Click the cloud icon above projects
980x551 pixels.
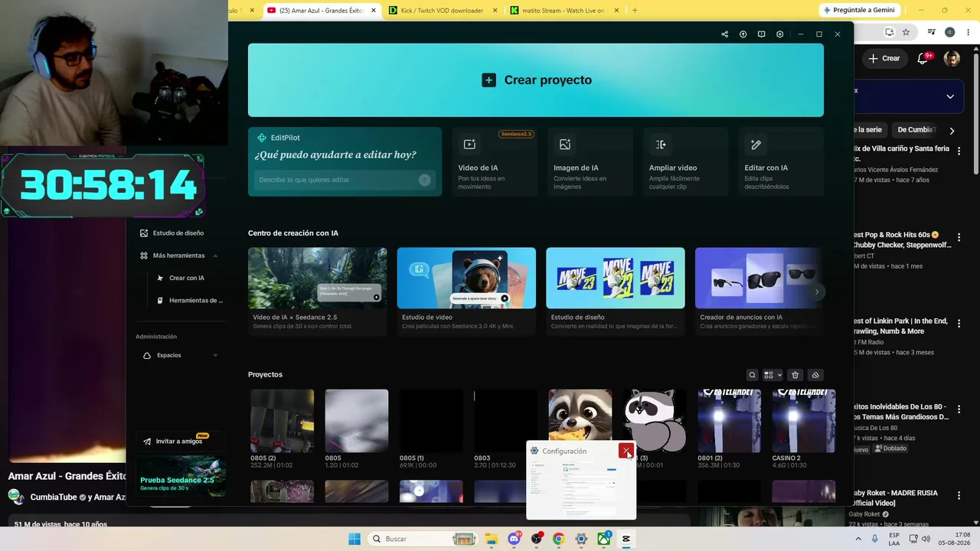point(815,375)
